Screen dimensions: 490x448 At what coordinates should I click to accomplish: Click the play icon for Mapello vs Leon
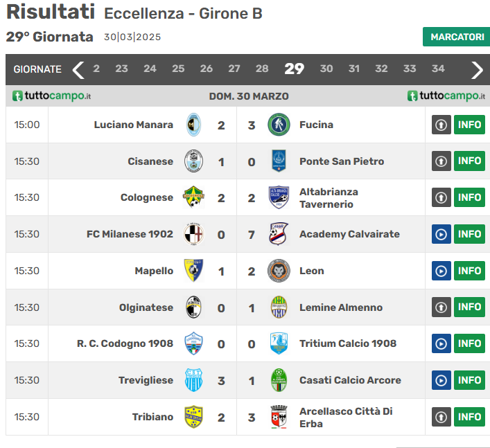point(441,271)
